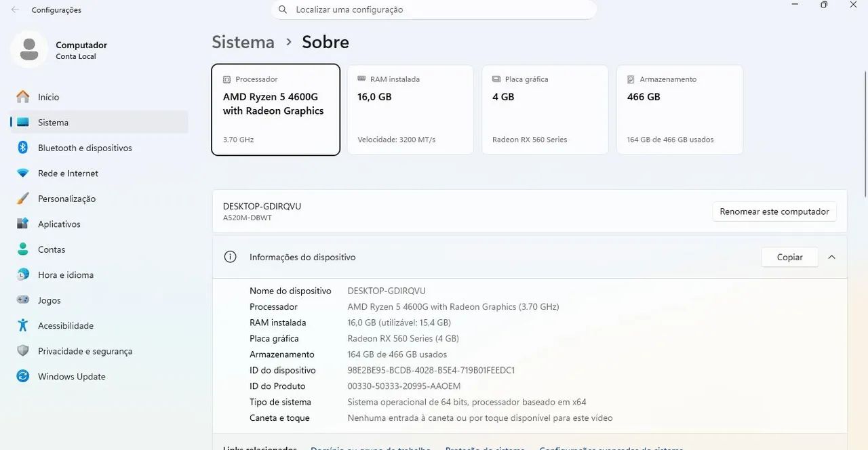The height and width of the screenshot is (450, 868).
Task: Open Windows Update via sync arrows icon
Action: click(x=23, y=377)
